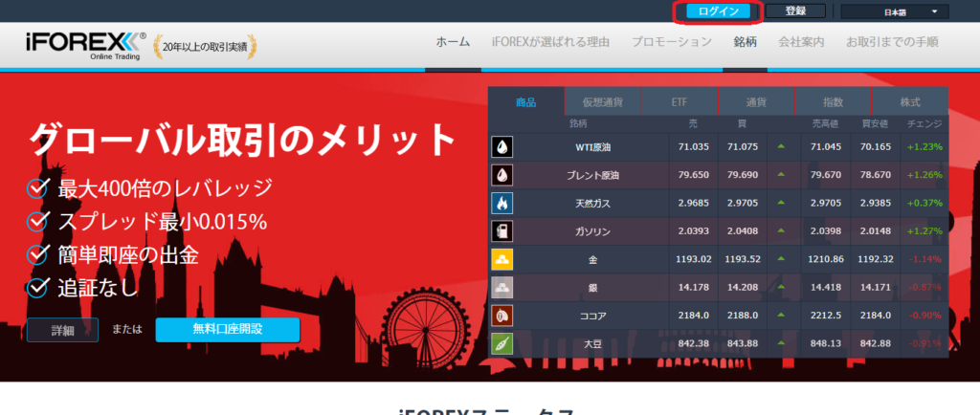Click the +1.23% change value
980x415 pixels.
[x=924, y=146]
